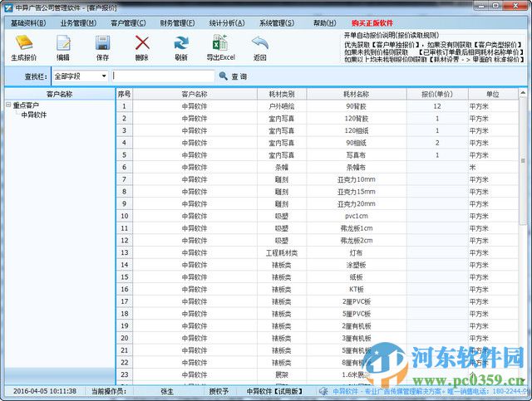Open the 统计分析(A) menu
The height and width of the screenshot is (401, 532).
[x=227, y=23]
